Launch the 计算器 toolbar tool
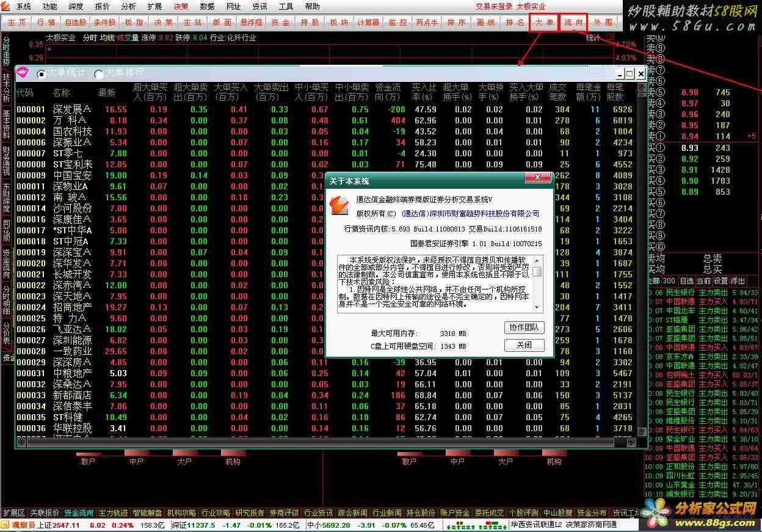762x532 pixels. point(368,22)
